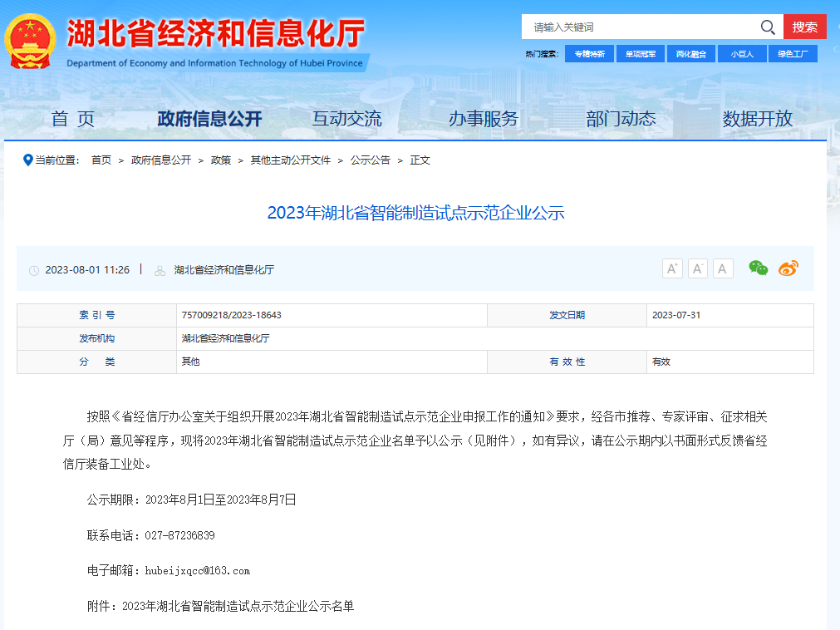Image resolution: width=840 pixels, height=630 pixels.
Task: Open the 政府信息公开 navigation tab
Action: pyautogui.click(x=209, y=119)
